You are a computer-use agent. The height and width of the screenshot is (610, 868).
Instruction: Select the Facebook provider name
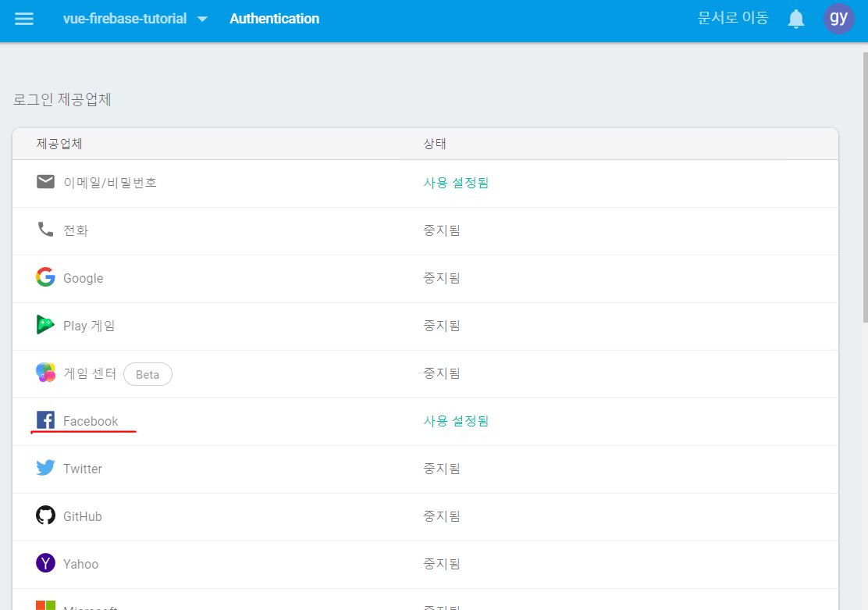click(91, 421)
